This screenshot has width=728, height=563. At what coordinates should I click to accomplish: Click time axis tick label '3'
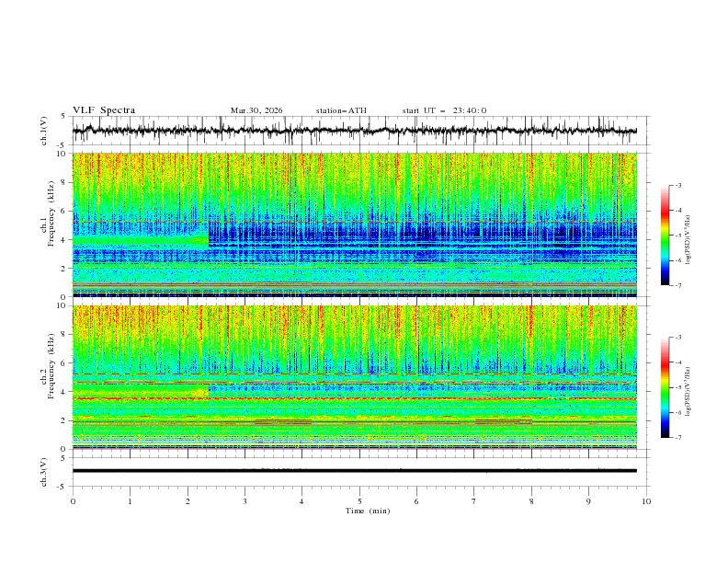[245, 501]
